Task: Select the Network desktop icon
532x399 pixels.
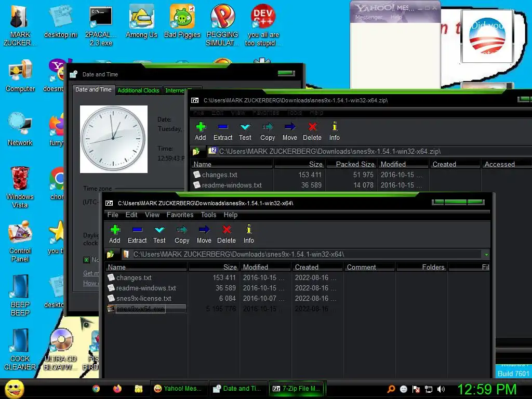Action: click(20, 129)
